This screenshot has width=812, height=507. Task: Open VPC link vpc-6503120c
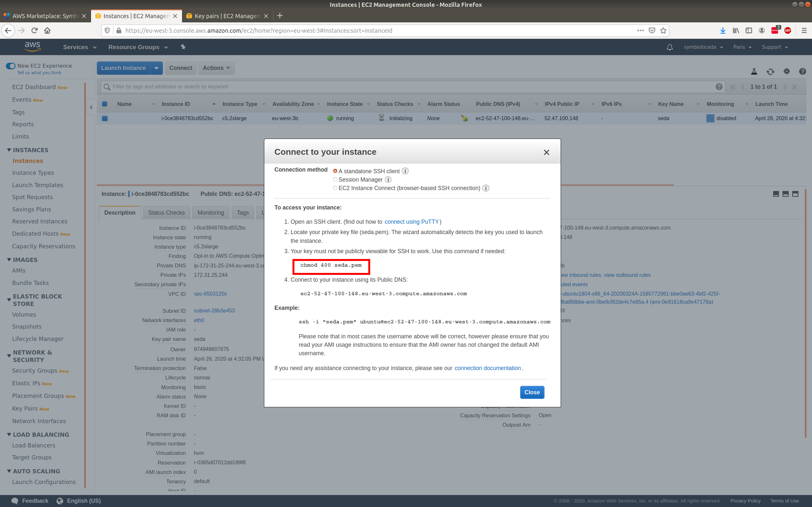click(210, 294)
